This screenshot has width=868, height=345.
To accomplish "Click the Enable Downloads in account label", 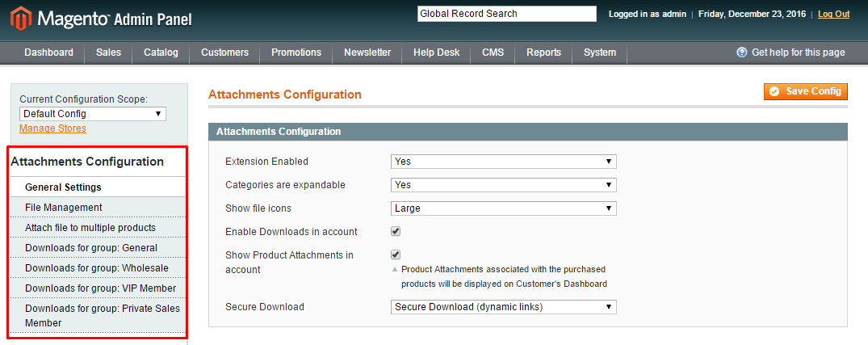I will pyautogui.click(x=291, y=231).
